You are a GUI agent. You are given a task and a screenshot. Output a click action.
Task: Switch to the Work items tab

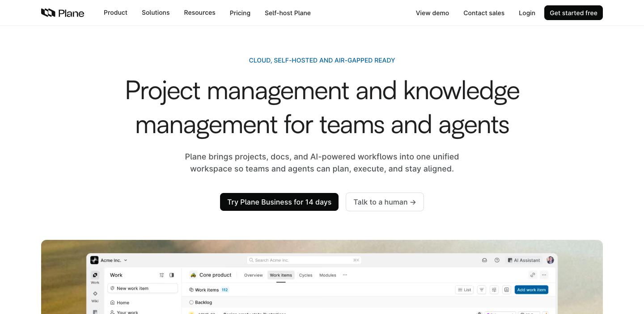point(281,275)
